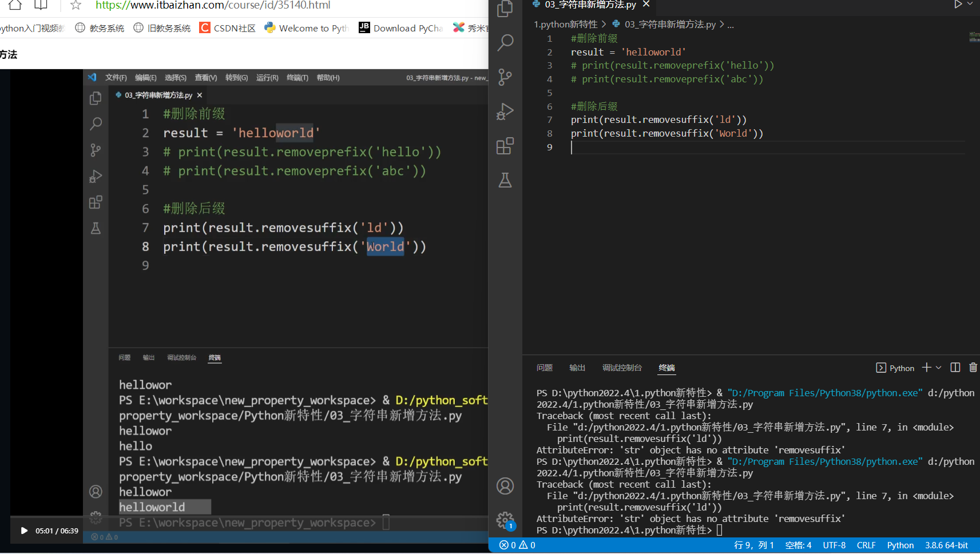Open 转到(G) menu in video's VS Code

[x=236, y=78]
